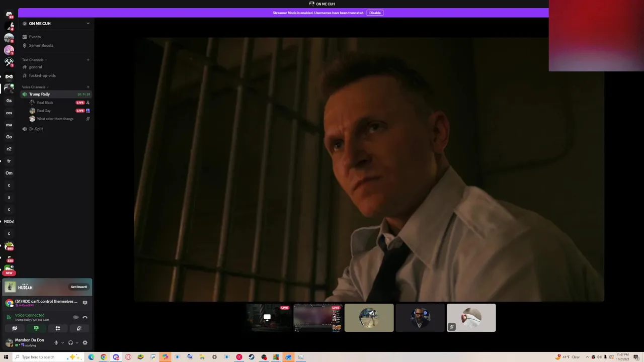Select the fourth participant tile with dark background
Screen dimensions: 644x362
pos(420,318)
